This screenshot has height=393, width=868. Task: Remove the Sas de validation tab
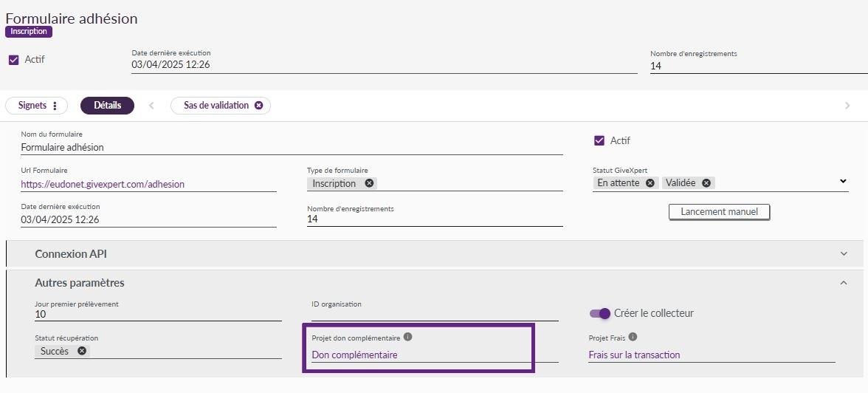point(258,106)
